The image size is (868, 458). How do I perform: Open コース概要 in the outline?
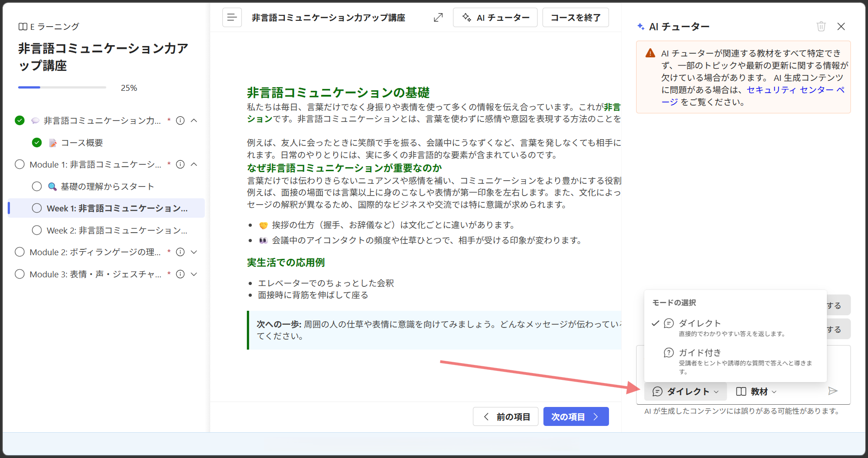pyautogui.click(x=82, y=143)
